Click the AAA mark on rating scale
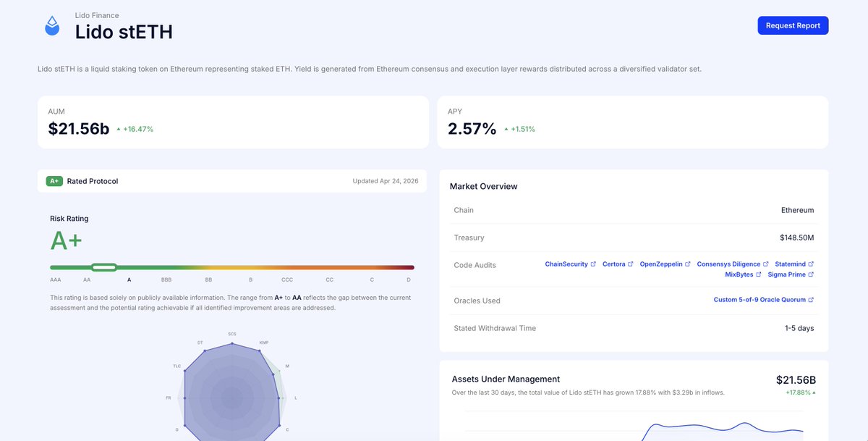The image size is (868, 441). (x=56, y=280)
